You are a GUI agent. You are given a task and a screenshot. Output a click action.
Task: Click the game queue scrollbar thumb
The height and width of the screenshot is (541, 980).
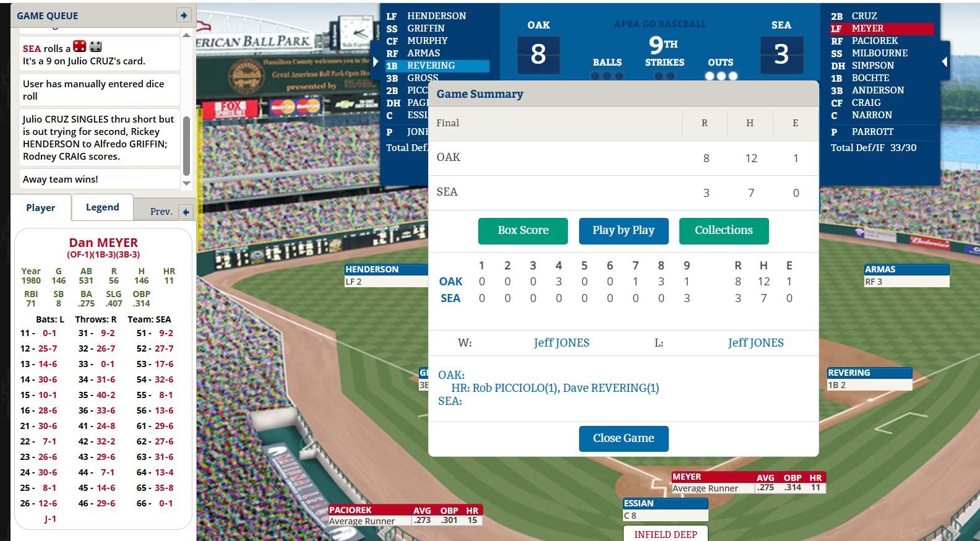pos(186,146)
